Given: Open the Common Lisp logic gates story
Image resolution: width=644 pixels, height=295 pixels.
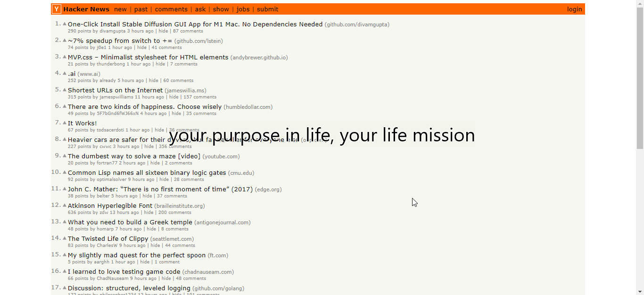Looking at the screenshot, I should point(147,172).
